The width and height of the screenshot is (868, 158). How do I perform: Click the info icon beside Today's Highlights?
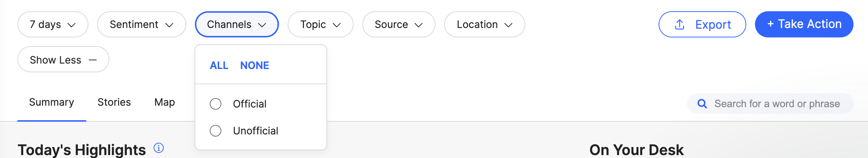pyautogui.click(x=159, y=148)
